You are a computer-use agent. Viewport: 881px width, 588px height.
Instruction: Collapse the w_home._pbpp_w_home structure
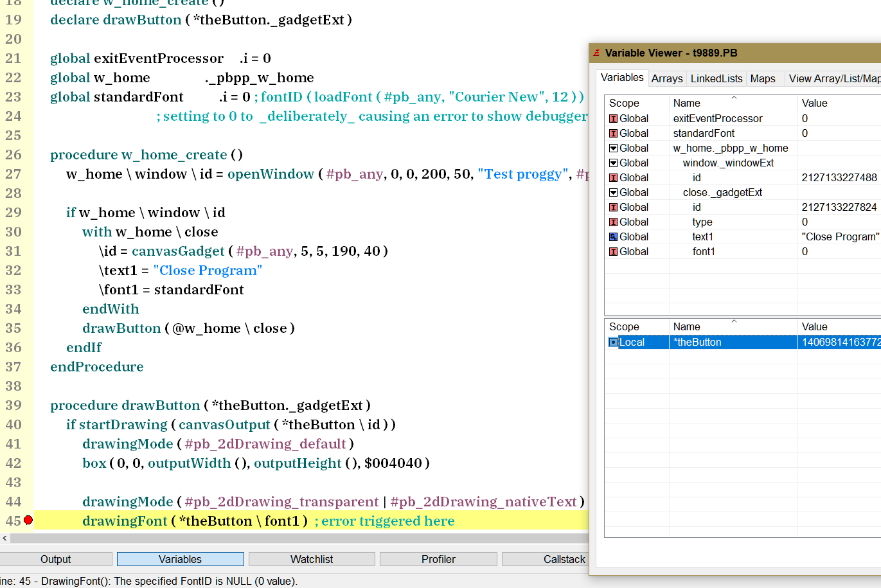613,148
